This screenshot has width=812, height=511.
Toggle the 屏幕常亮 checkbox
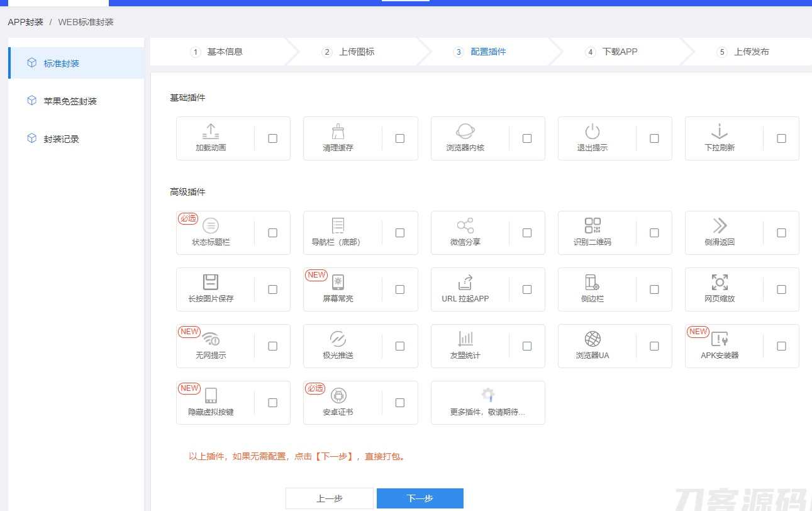point(400,289)
